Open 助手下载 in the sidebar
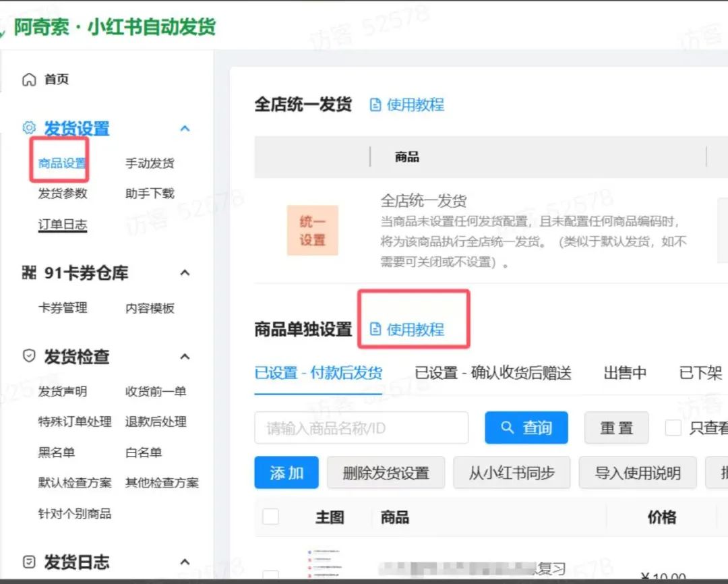The height and width of the screenshot is (584, 728). (x=150, y=194)
